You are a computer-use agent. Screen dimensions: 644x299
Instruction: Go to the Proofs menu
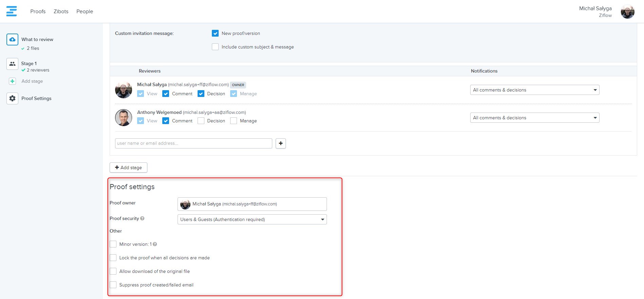(x=38, y=12)
